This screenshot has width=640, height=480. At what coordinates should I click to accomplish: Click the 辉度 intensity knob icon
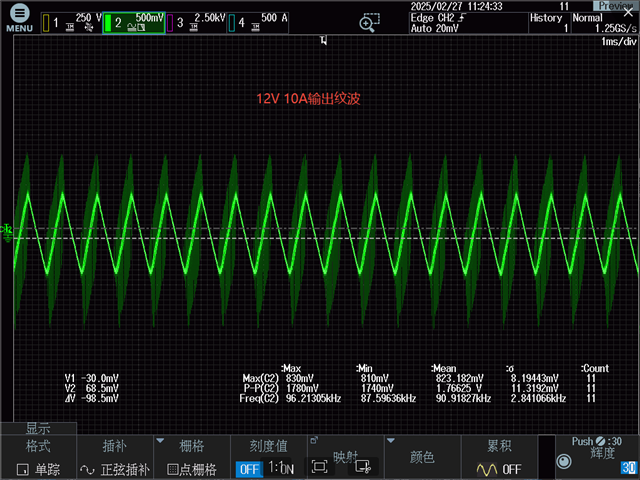click(564, 461)
